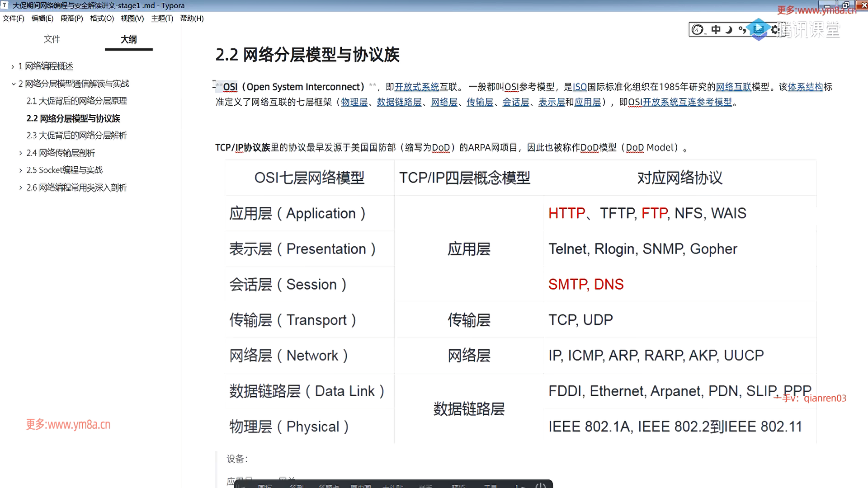Follow the 开放式系统 hyperlink
Image resolution: width=868 pixels, height=488 pixels.
click(x=417, y=87)
